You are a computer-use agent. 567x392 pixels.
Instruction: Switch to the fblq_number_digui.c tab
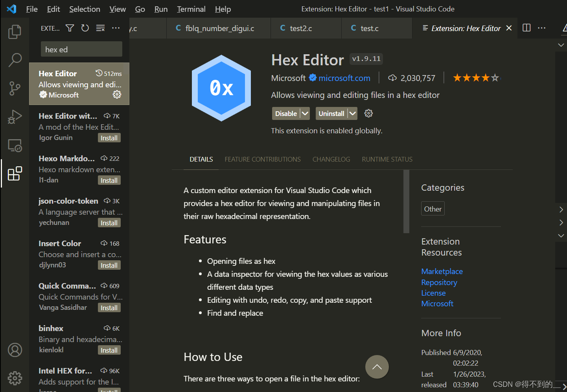[219, 28]
